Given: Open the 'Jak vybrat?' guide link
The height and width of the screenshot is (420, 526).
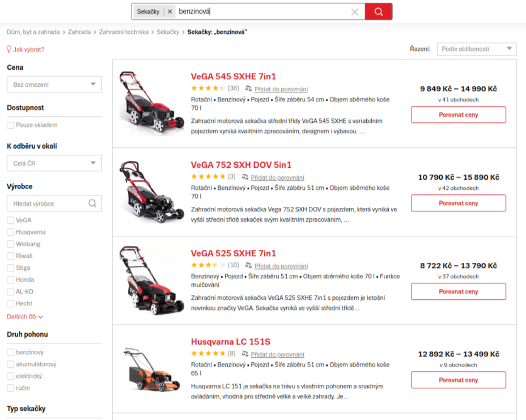Looking at the screenshot, I should pos(28,49).
